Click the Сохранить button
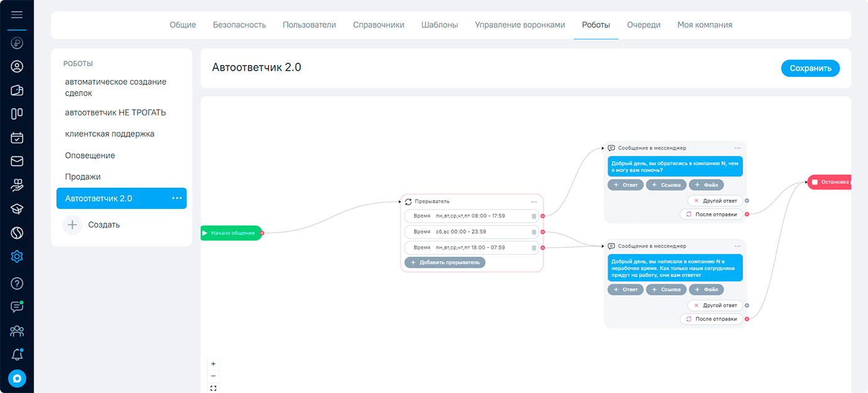Viewport: 868px width, 393px height. (x=810, y=68)
